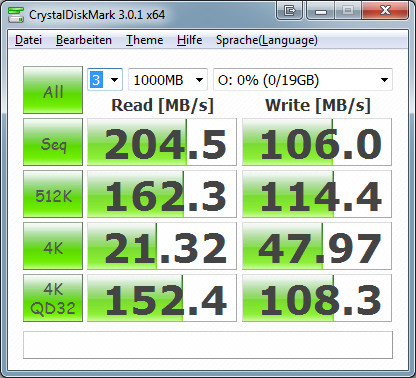Click the 4K write result 47.97

[x=317, y=246]
